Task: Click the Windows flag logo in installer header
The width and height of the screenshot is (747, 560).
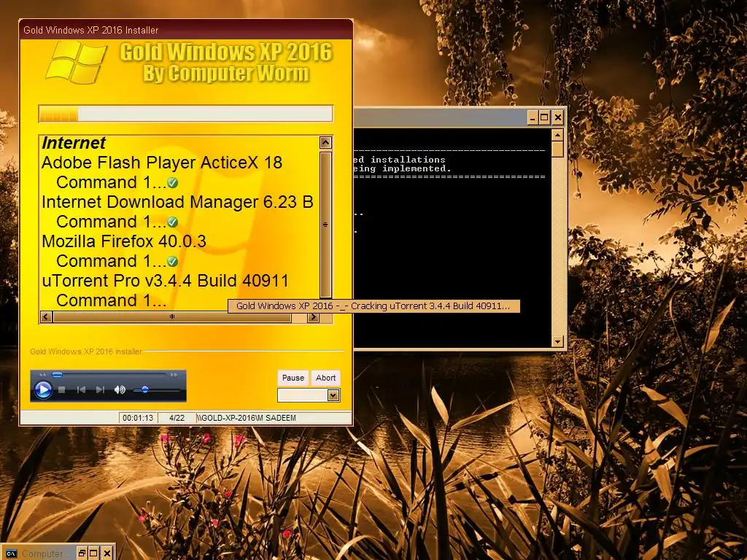Action: [76, 63]
